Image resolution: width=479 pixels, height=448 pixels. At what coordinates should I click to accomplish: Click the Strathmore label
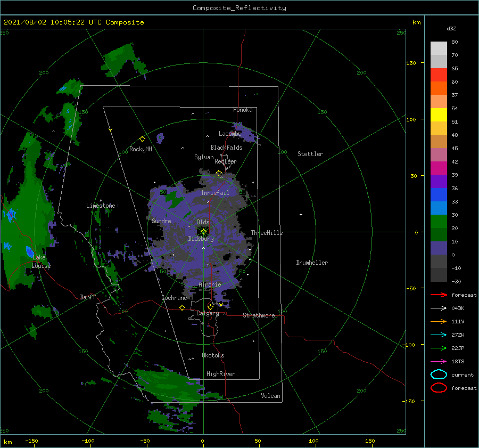[259, 315]
